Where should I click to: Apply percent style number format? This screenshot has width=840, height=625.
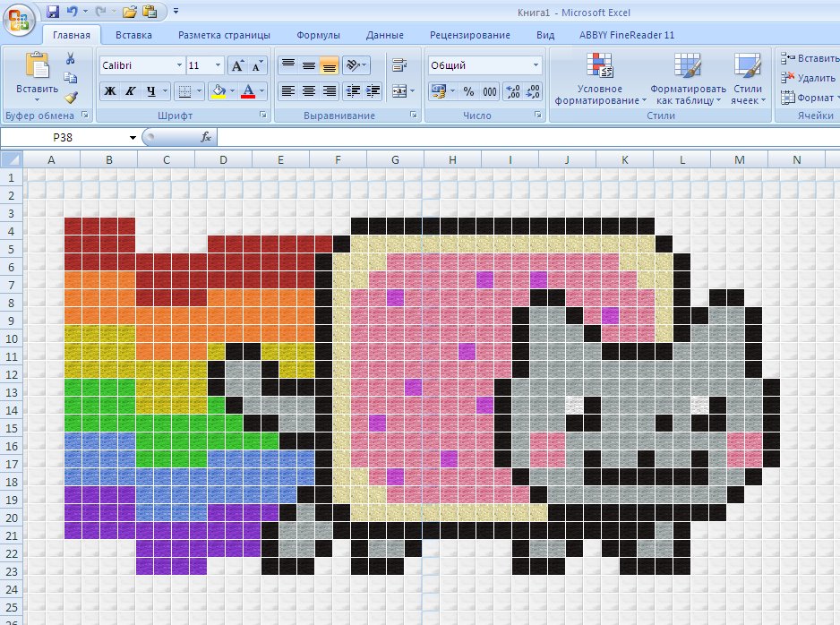[x=468, y=91]
